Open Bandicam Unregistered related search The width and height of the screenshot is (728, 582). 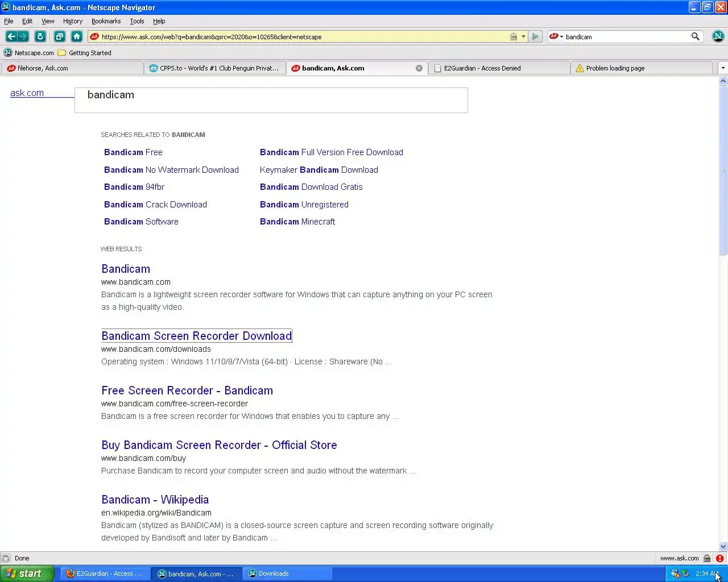click(x=304, y=205)
